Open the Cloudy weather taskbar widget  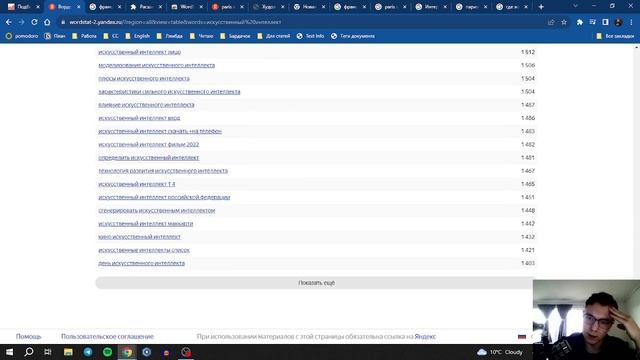[x=500, y=352]
